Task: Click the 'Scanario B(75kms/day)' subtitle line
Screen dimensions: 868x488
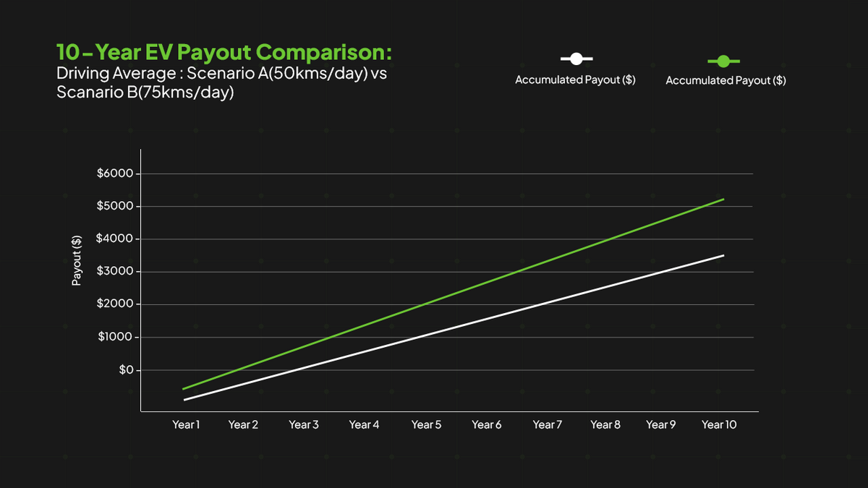Action: click(x=145, y=93)
